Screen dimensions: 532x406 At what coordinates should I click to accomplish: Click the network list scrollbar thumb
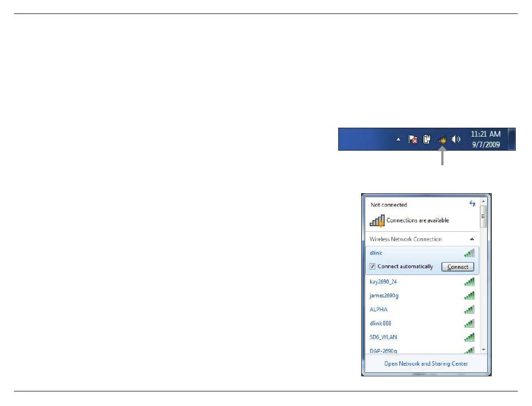tap(483, 216)
